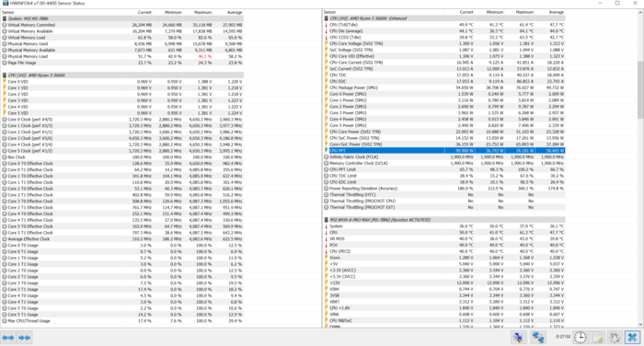Open sensor settings gear icon
Viewport: 644px width, 346px height.
click(615, 338)
